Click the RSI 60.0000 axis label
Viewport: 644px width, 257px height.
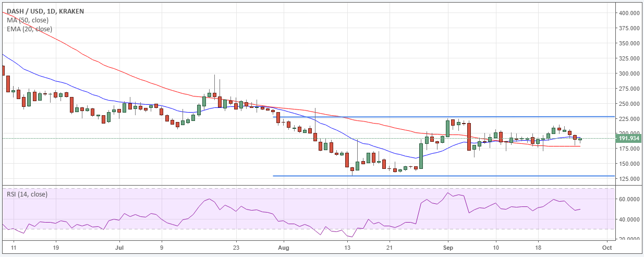(628, 199)
